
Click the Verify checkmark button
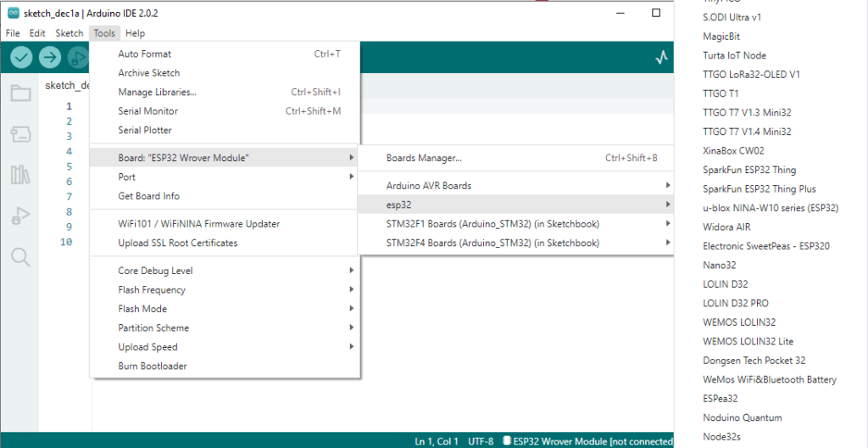tap(21, 57)
